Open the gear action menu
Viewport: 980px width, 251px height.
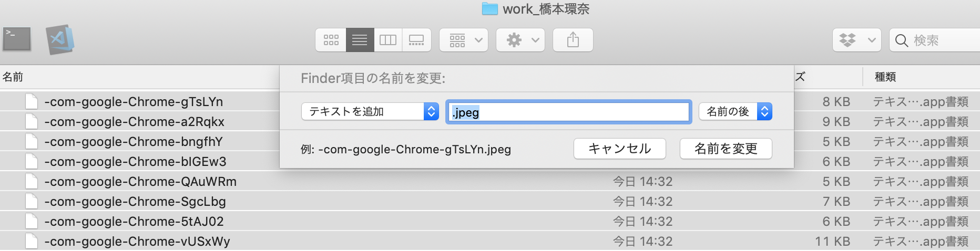(x=520, y=40)
